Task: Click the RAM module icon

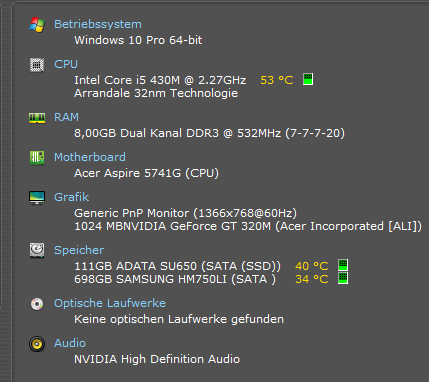Action: [x=37, y=118]
